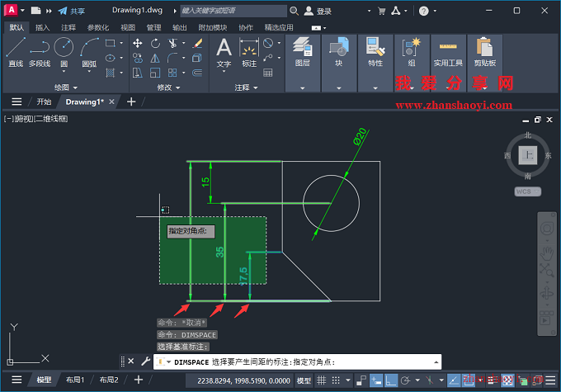Viewport: 561px width, 392px height.
Task: Expand the 注释 panel dropdown
Action: (x=246, y=87)
